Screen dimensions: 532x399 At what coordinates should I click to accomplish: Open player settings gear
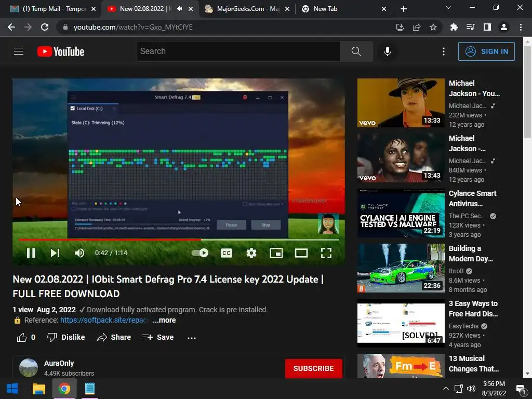coord(251,253)
